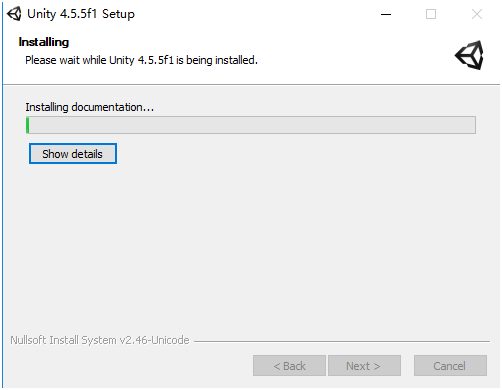Click the Please wait while Unity installs message
Screen dimensions: 502x390
click(x=141, y=60)
